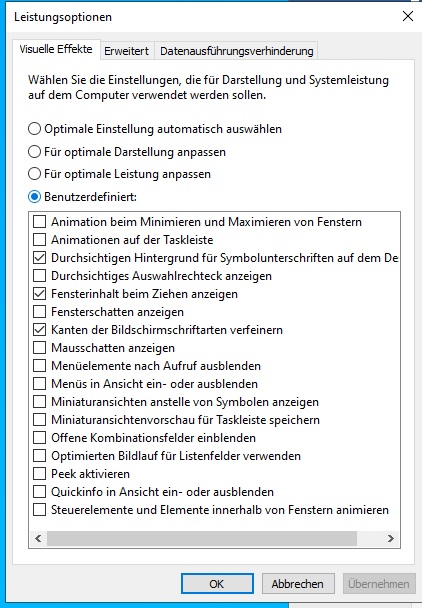Image resolution: width=422 pixels, height=608 pixels.
Task: Switch to the Erweitert tab
Action: coord(127,51)
